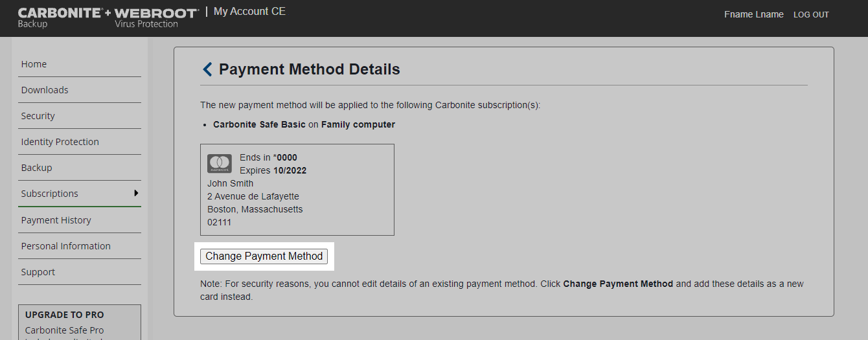Click the 2 Avenue de Lafayette address
This screenshot has width=868, height=340.
(253, 196)
